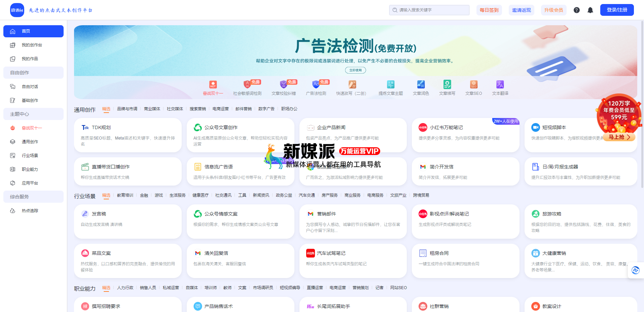Open 营销邮件 card
Image resolution: width=644 pixels, height=312 pixels.
[x=353, y=222]
